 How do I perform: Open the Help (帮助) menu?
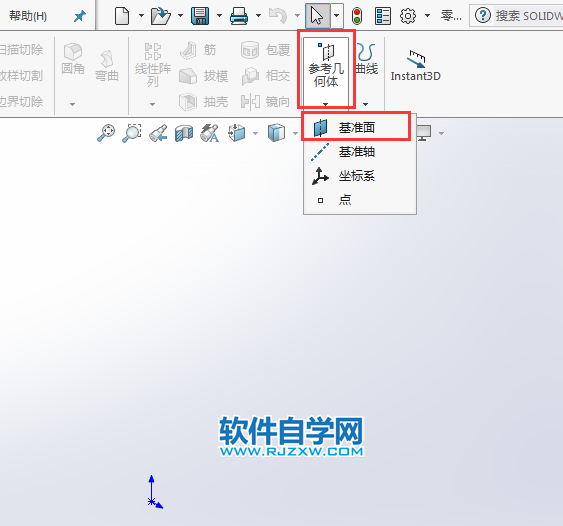tap(28, 16)
